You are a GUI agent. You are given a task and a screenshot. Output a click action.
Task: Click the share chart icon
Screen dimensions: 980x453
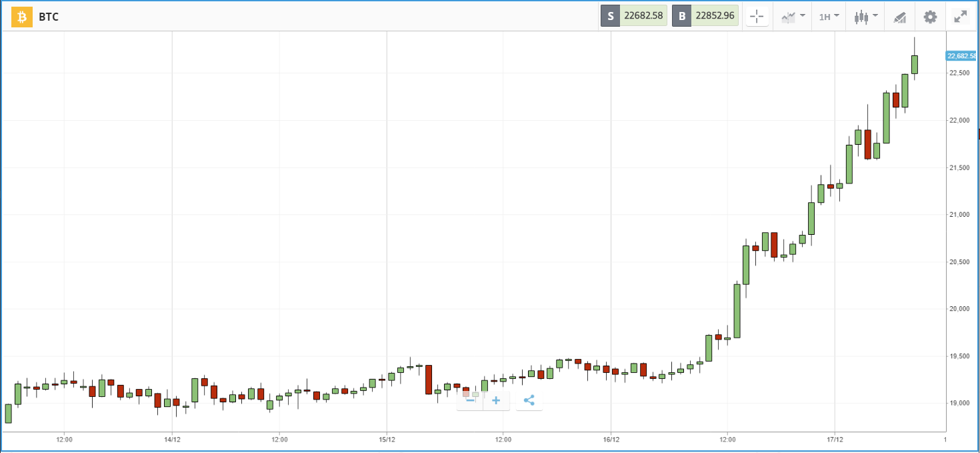coord(529,400)
